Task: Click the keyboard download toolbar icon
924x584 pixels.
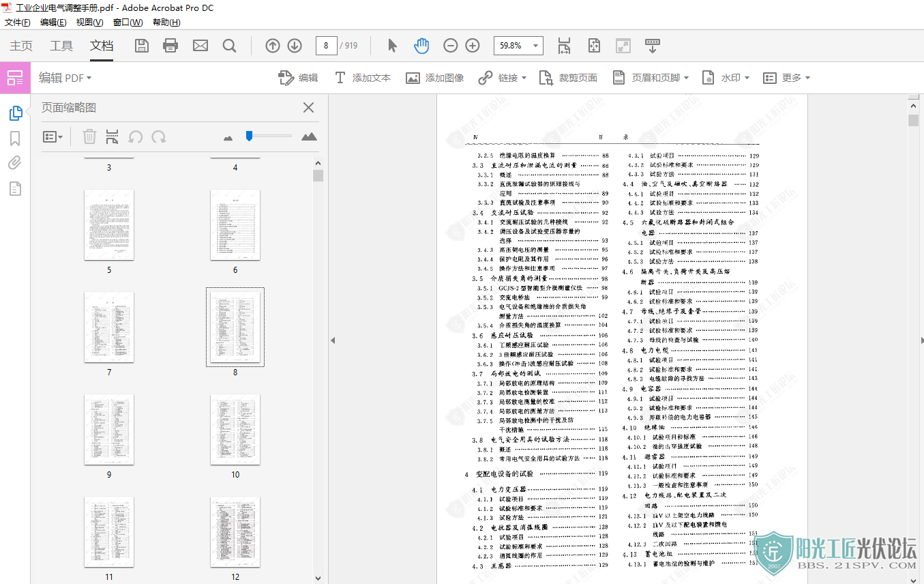Action: pyautogui.click(x=653, y=46)
